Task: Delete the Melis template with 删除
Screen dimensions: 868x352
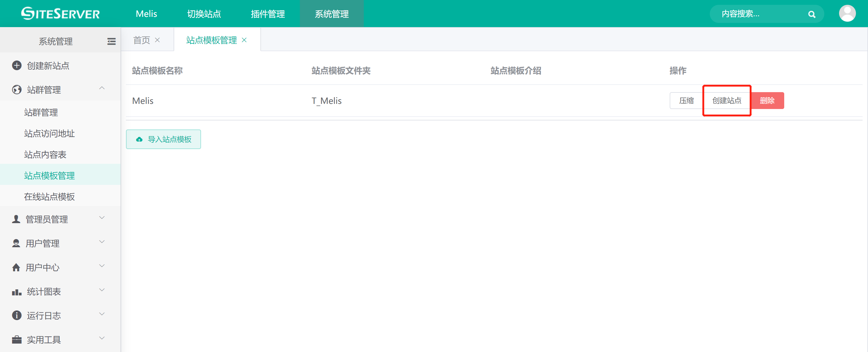Action: 767,101
